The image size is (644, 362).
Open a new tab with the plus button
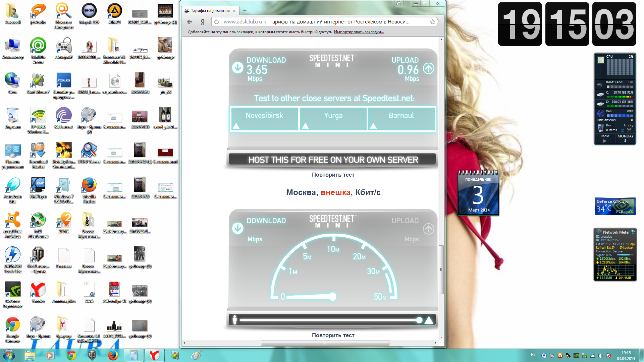tap(245, 11)
